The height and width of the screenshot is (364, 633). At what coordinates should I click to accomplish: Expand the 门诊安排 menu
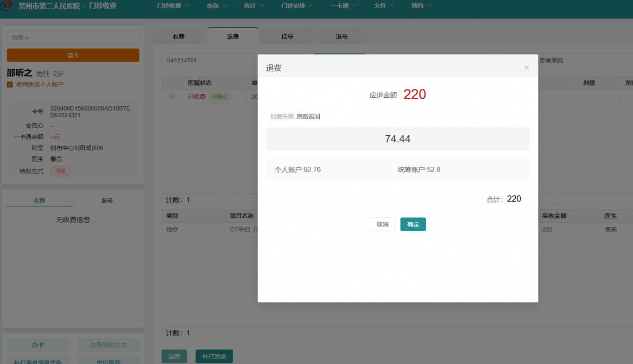point(297,6)
